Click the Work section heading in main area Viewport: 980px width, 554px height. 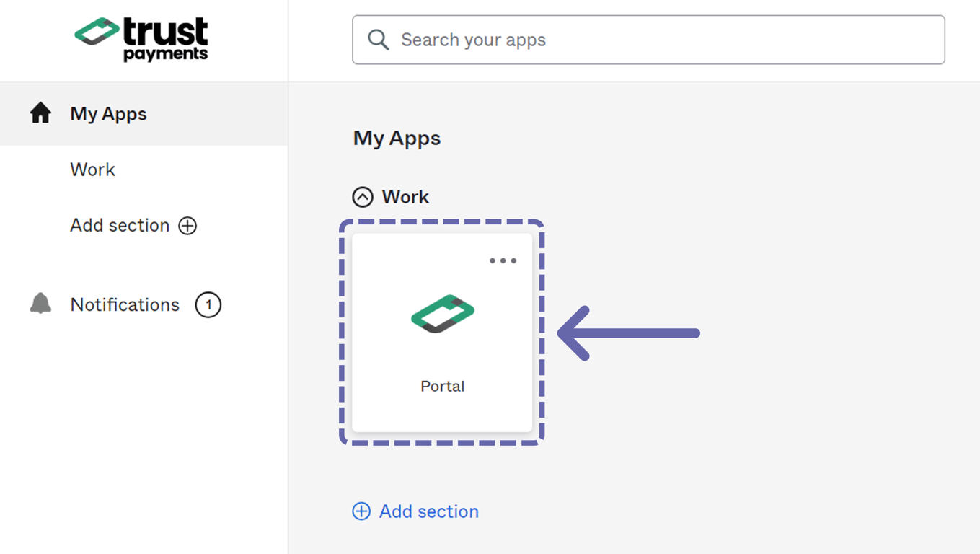[x=405, y=197]
